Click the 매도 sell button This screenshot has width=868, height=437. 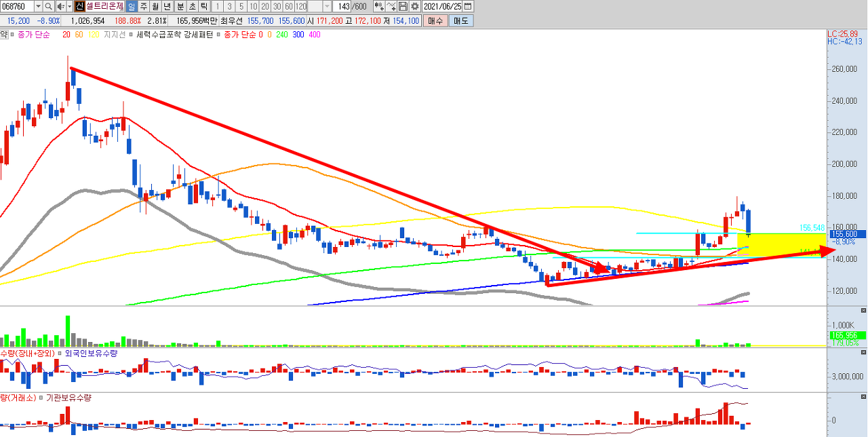pyautogui.click(x=461, y=20)
